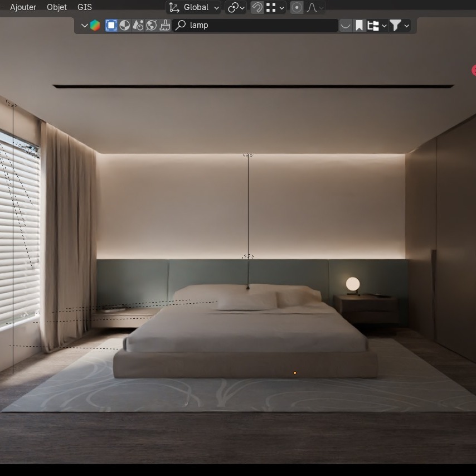Screen dimensions: 476x476
Task: Click the search field containing "lamp"
Action: click(256, 25)
